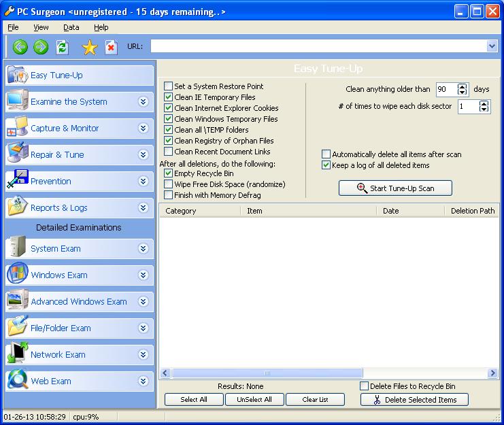
Task: Click the Network Exam icon
Action: click(x=18, y=353)
